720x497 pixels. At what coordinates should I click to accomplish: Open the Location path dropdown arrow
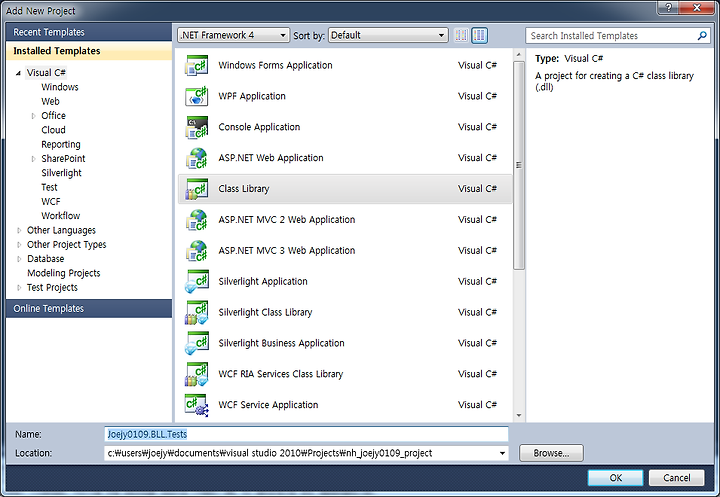tap(502, 453)
